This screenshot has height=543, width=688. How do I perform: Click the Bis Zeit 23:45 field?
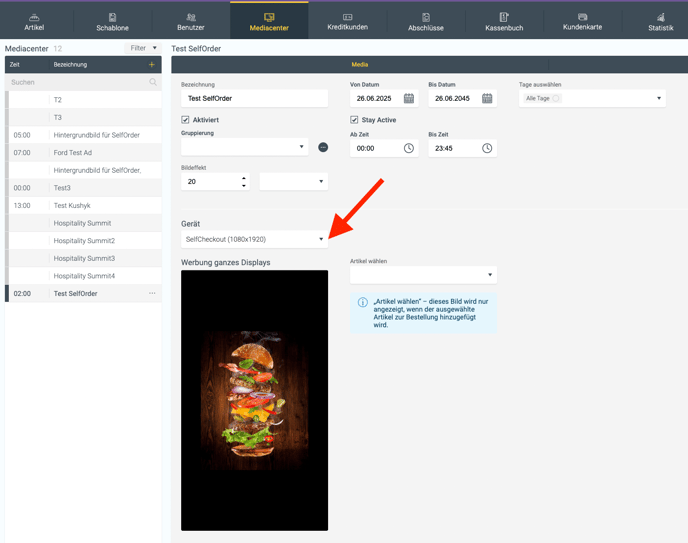pos(462,148)
